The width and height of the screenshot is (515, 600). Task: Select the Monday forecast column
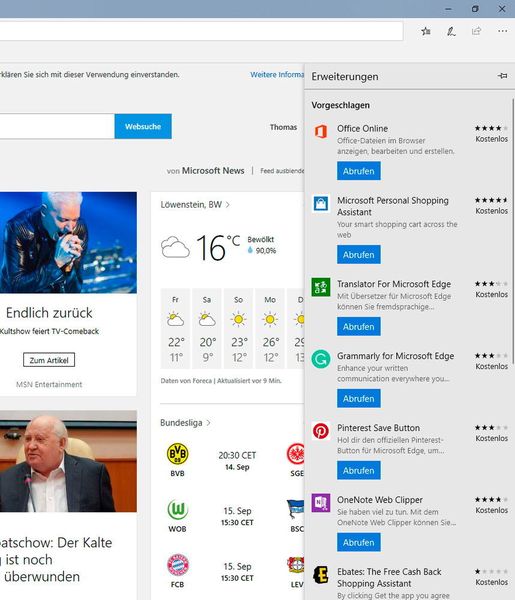click(x=270, y=328)
